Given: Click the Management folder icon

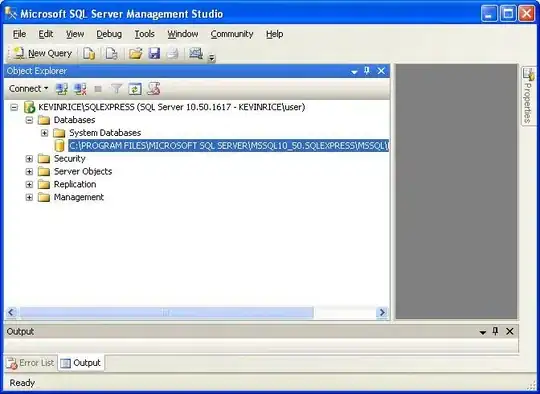Looking at the screenshot, I should tap(44, 197).
